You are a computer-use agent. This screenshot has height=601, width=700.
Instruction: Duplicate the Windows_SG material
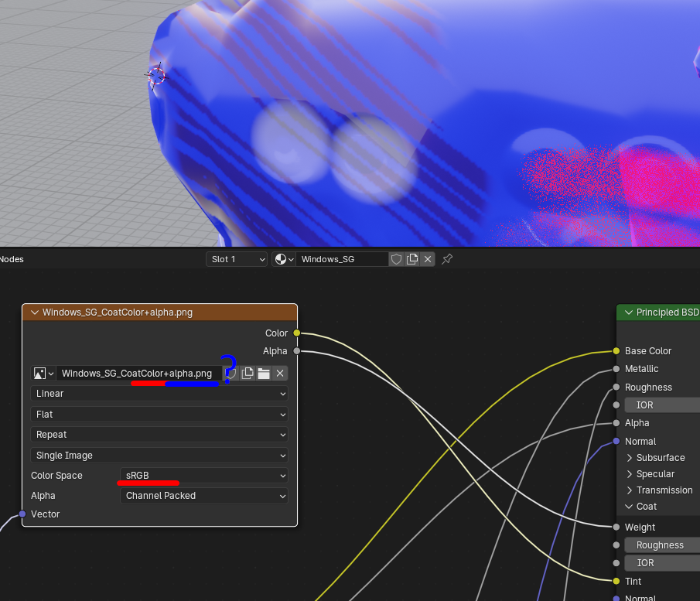coord(412,259)
